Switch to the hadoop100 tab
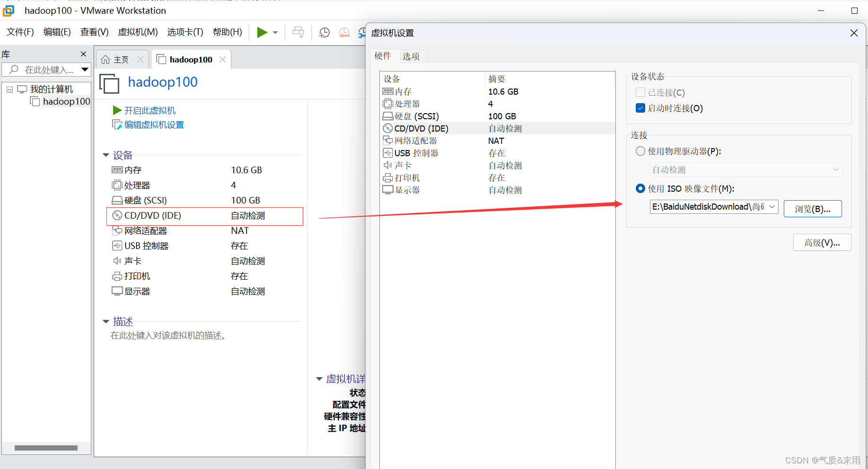Screen dimensions: 868x469 pyautogui.click(x=191, y=59)
